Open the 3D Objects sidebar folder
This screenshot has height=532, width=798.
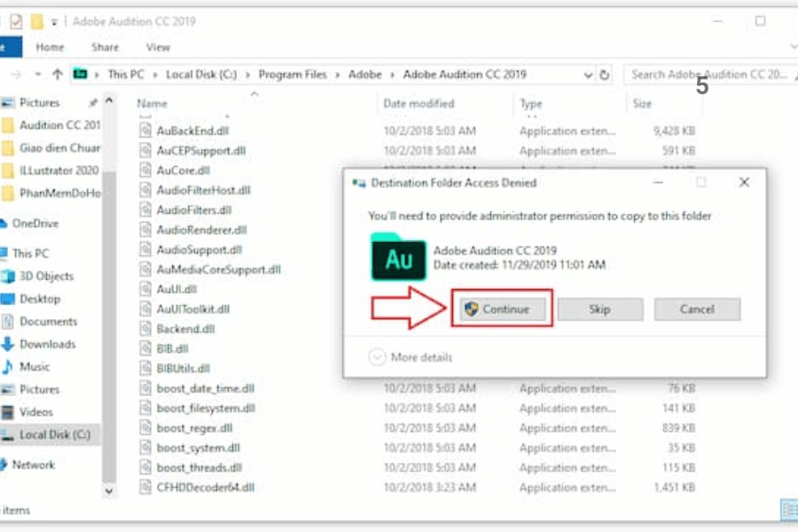point(46,276)
